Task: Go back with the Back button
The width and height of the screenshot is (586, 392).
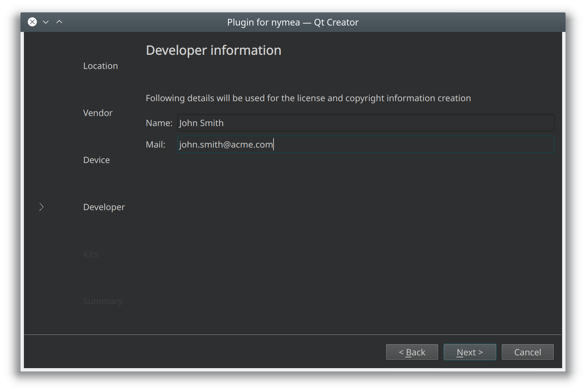Action: coord(412,352)
